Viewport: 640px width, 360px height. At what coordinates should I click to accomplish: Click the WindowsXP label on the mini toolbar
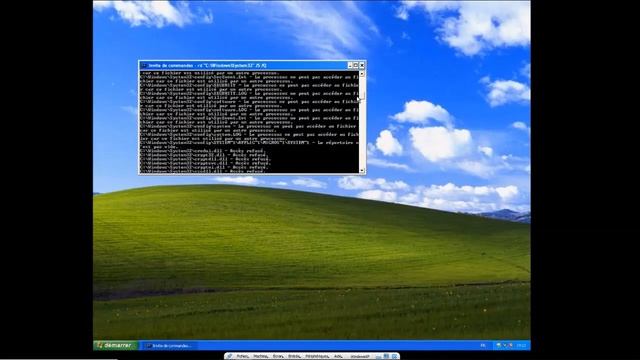tap(360, 356)
